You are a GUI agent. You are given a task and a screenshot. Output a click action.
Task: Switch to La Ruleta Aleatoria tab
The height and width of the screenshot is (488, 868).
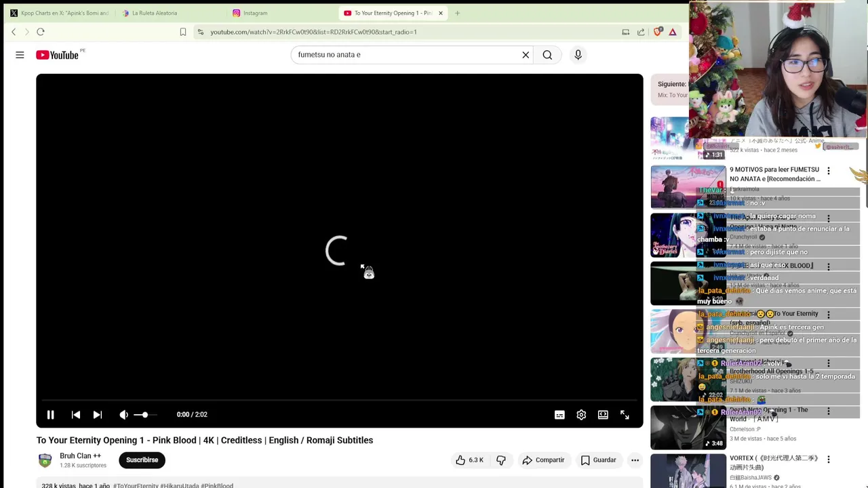pyautogui.click(x=155, y=13)
